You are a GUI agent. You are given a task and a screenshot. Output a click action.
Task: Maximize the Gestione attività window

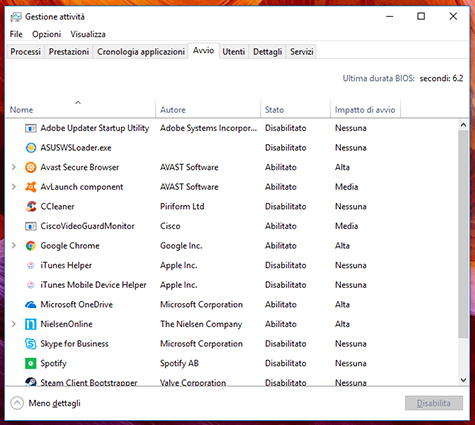(x=421, y=16)
